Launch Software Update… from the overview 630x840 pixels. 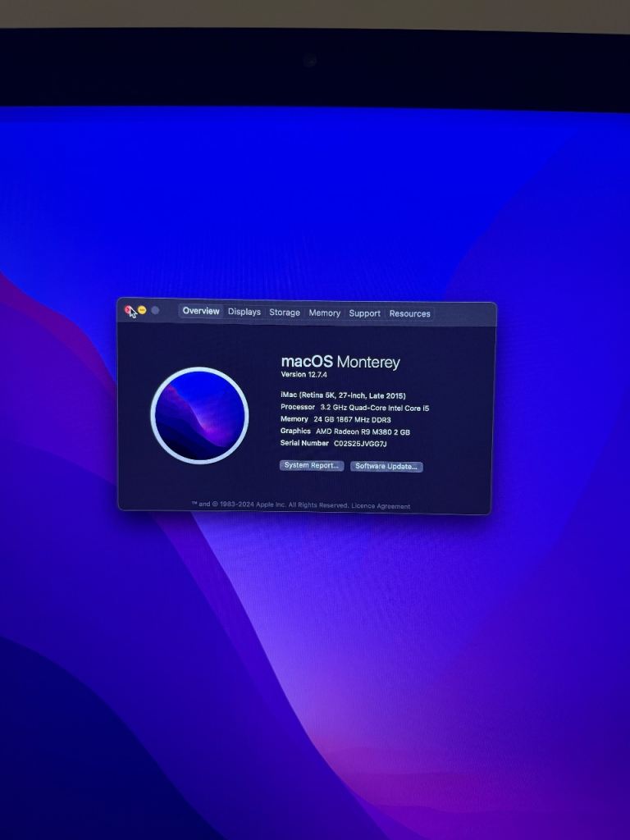coord(386,467)
